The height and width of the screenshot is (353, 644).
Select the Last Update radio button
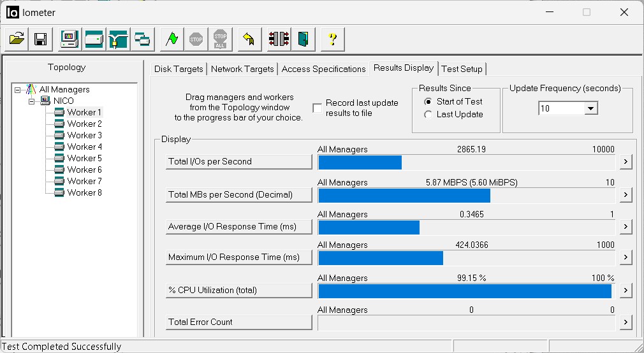pyautogui.click(x=428, y=115)
